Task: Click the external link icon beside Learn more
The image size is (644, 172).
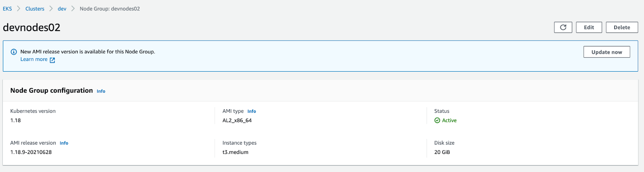Action: click(52, 60)
